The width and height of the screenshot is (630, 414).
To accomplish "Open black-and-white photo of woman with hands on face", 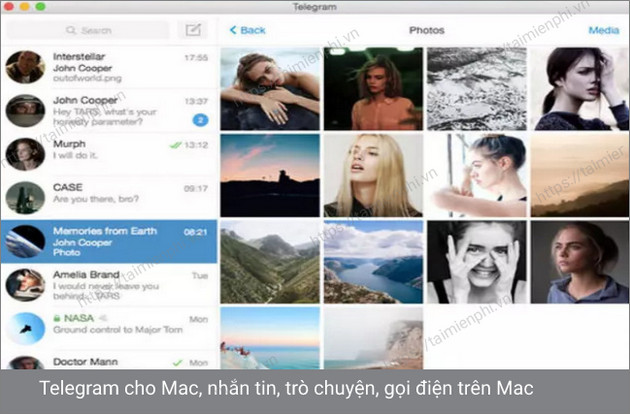I will [x=477, y=262].
